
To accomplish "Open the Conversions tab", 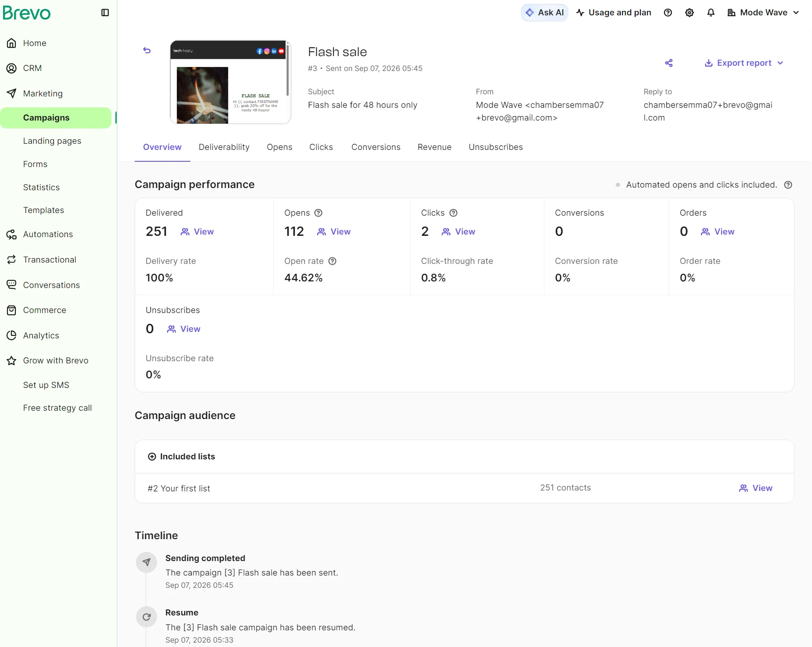I will click(376, 147).
